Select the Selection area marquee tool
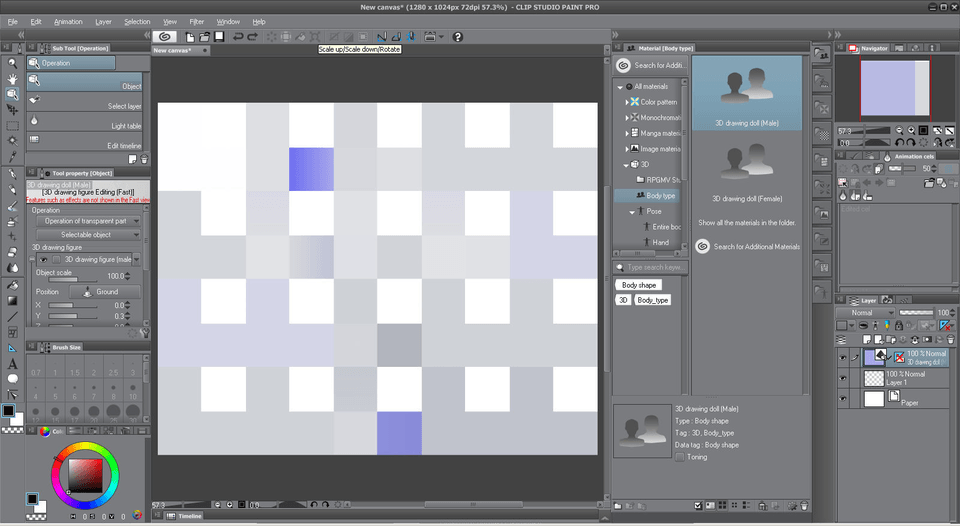 point(12,126)
